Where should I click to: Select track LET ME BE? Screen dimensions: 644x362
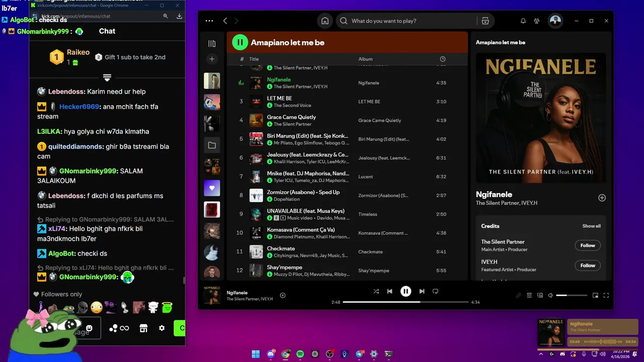click(x=347, y=102)
